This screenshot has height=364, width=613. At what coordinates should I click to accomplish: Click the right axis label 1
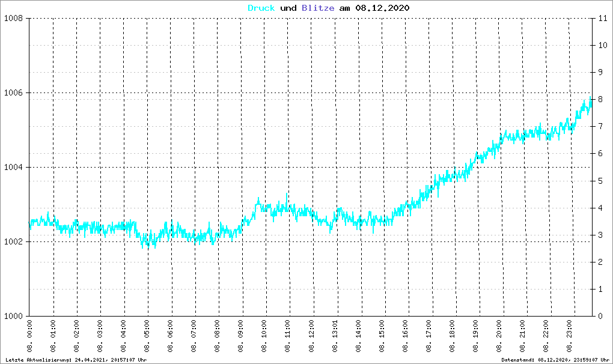[600, 289]
